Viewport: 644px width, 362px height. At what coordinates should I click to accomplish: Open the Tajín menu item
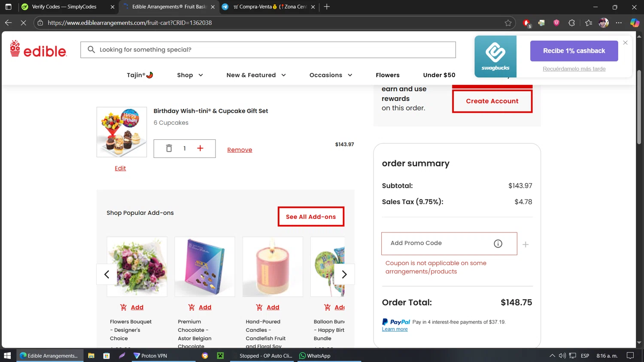140,75
